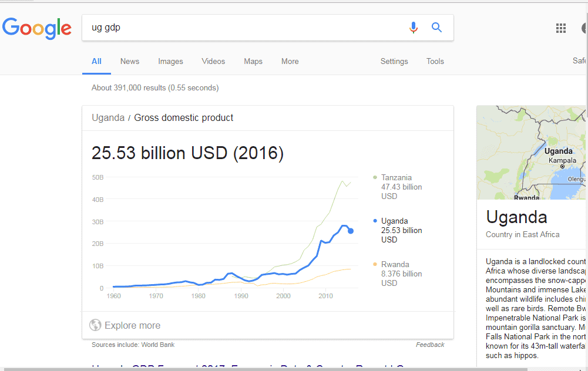Click the Uganda breadcrumb link
The width and height of the screenshot is (588, 371).
pyautogui.click(x=108, y=117)
